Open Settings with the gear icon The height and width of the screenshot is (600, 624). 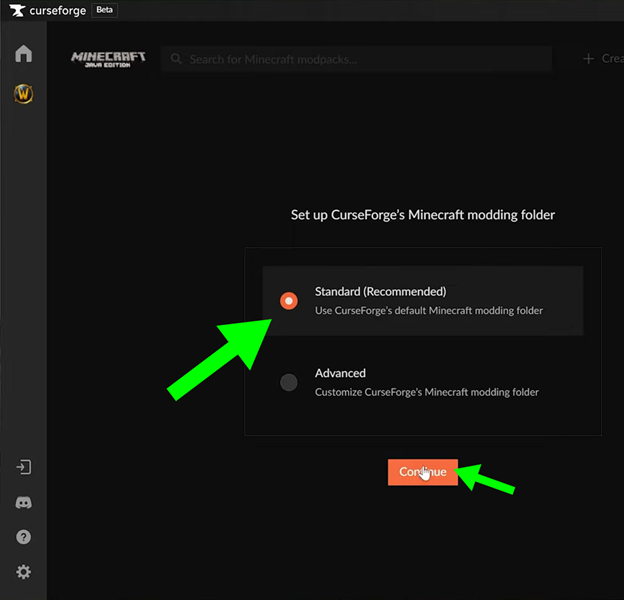coord(23,572)
